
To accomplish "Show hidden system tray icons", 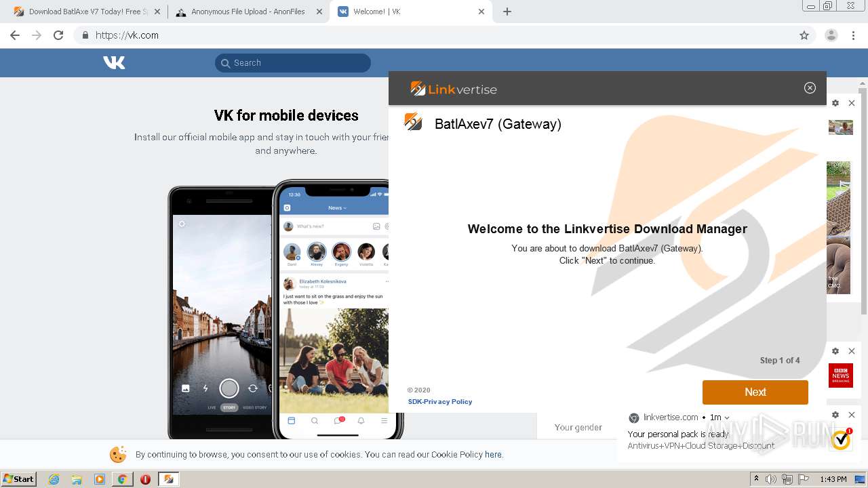I will [x=755, y=479].
